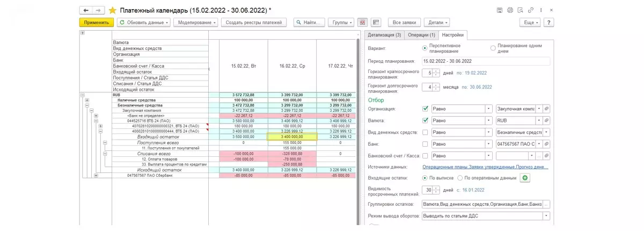This screenshot has width=644, height=231.
Task: Open Равно comparison dropdown for Организация
Action: coord(488,108)
